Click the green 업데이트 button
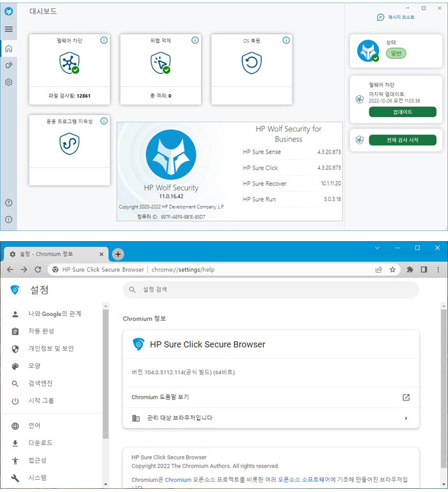The width and height of the screenshot is (448, 492). point(403,112)
